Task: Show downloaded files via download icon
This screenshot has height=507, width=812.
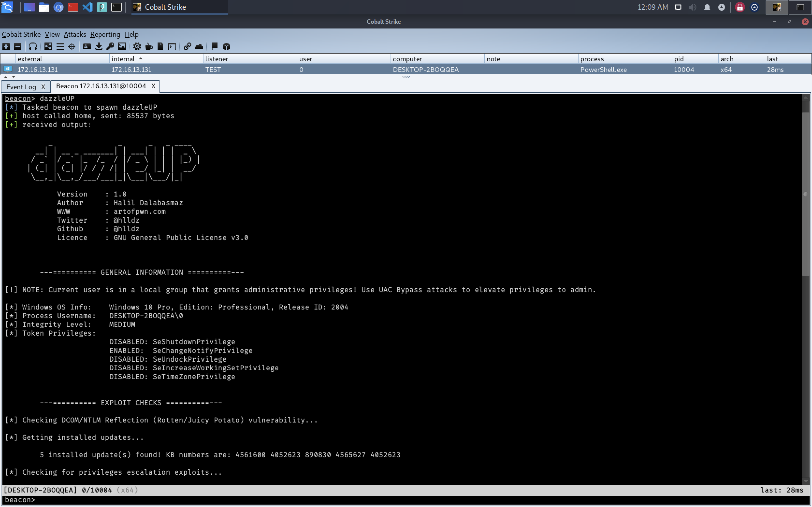Action: pos(99,47)
